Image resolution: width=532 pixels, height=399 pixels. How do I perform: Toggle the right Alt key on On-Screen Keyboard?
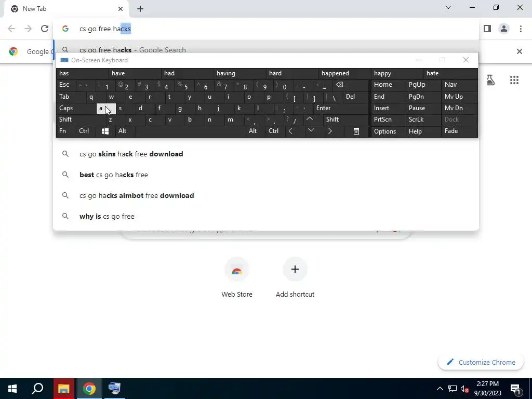[x=255, y=131]
